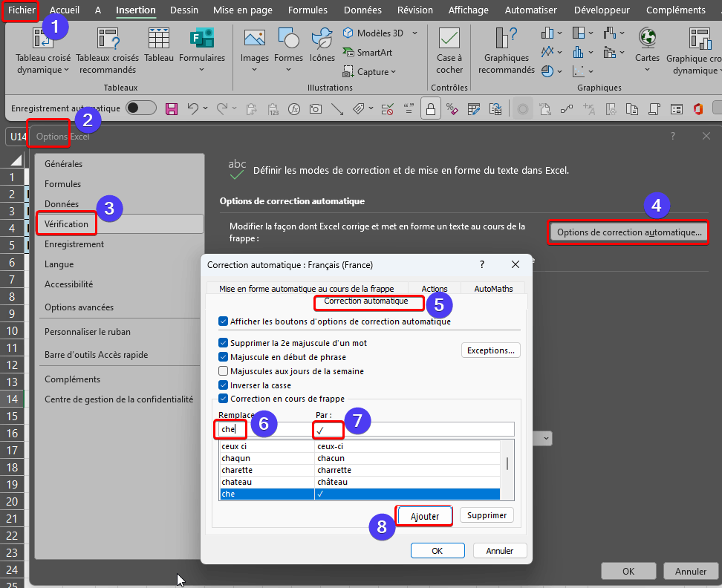722x588 pixels.
Task: Switch to the Accueil ribbon tab
Action: click(65, 10)
